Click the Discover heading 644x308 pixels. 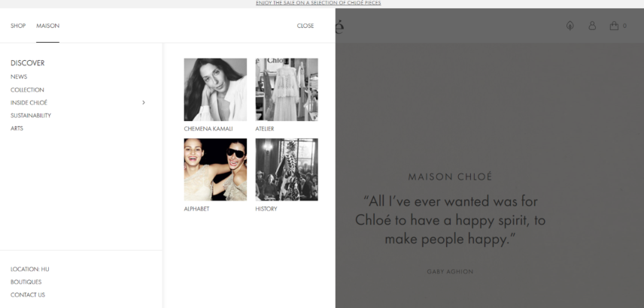pos(28,63)
